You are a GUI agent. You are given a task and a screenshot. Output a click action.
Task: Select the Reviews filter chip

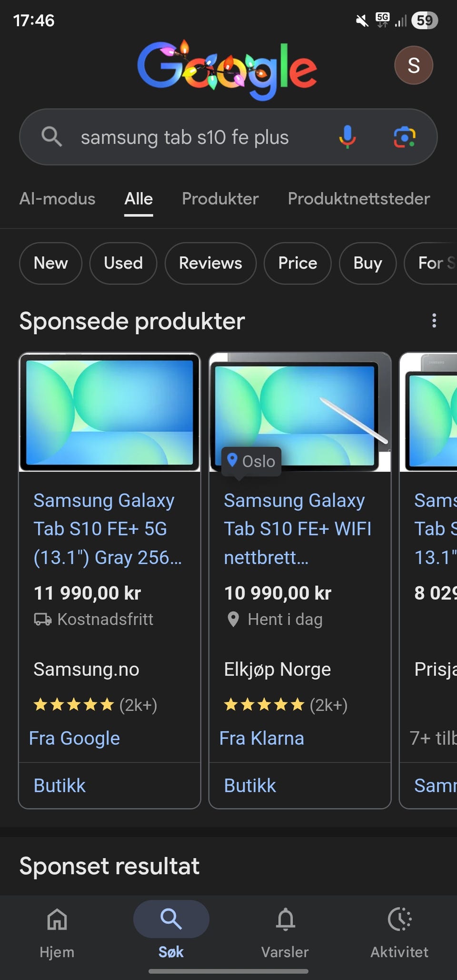pyautogui.click(x=210, y=263)
